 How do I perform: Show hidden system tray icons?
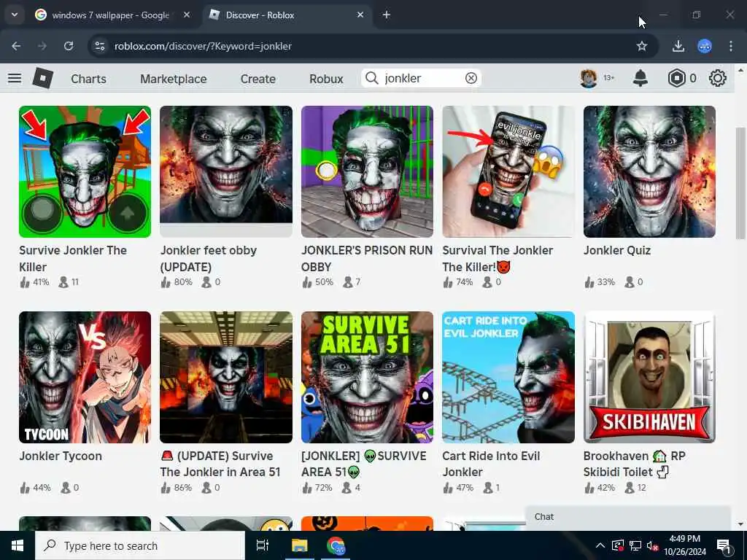(600, 545)
